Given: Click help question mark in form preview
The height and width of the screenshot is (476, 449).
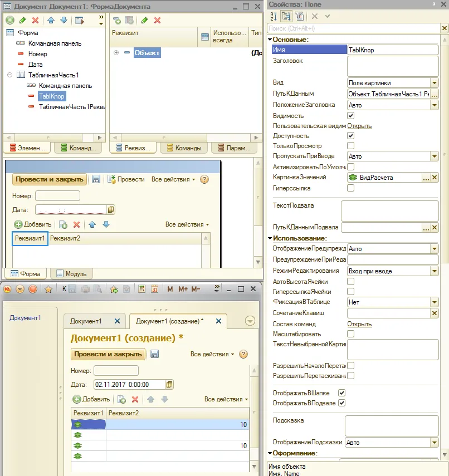Looking at the screenshot, I should click(x=204, y=179).
